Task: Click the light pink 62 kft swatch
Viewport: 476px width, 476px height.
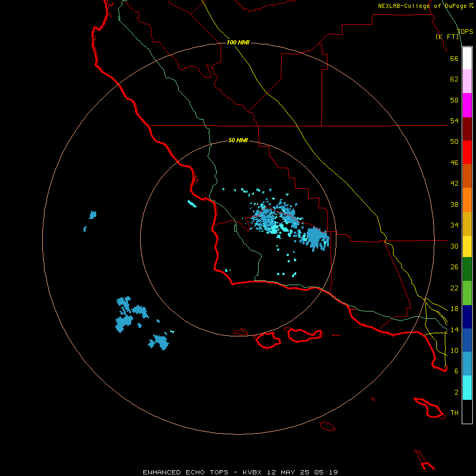Action: click(467, 81)
